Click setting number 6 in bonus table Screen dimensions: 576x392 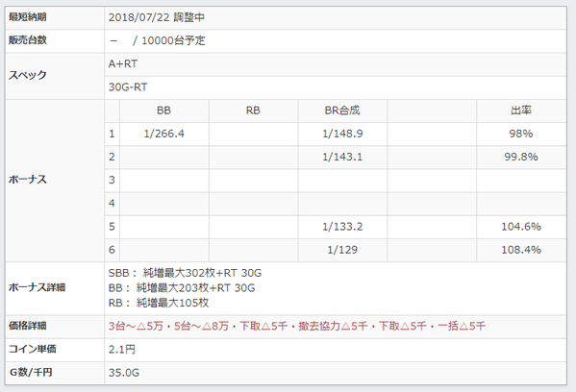pos(112,250)
